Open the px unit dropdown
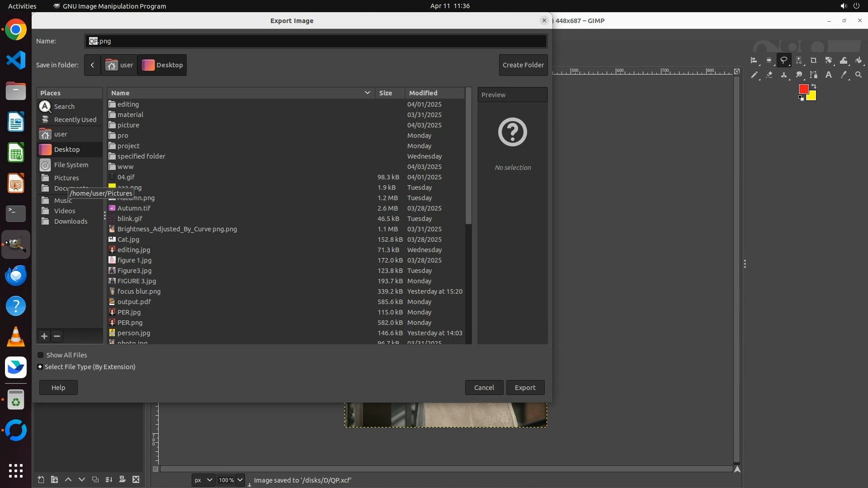This screenshot has height=488, width=868. tap(203, 480)
